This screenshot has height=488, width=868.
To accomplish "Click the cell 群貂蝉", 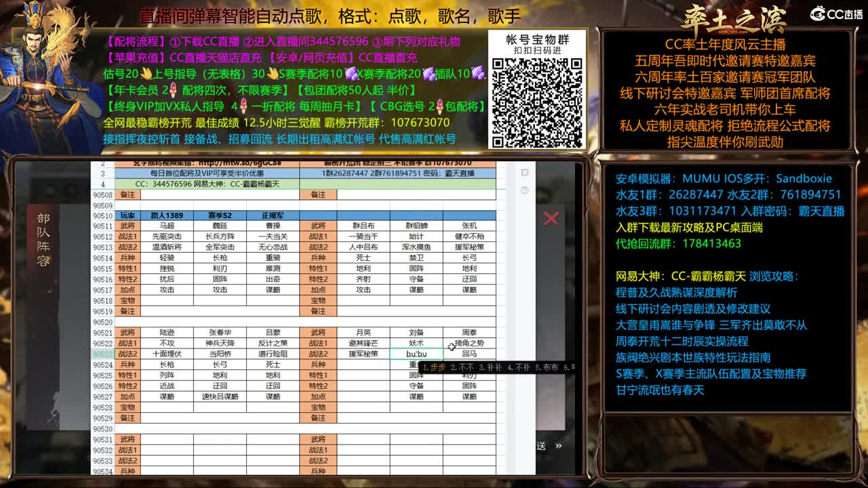I will (x=416, y=226).
